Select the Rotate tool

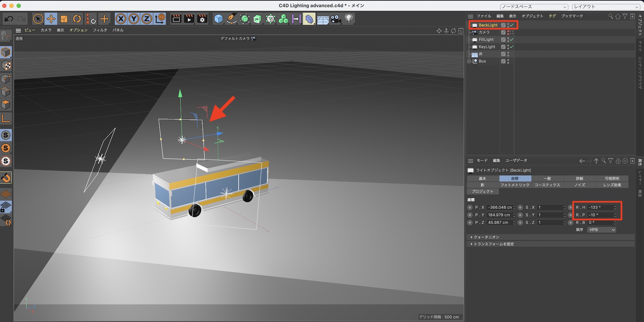click(x=77, y=19)
